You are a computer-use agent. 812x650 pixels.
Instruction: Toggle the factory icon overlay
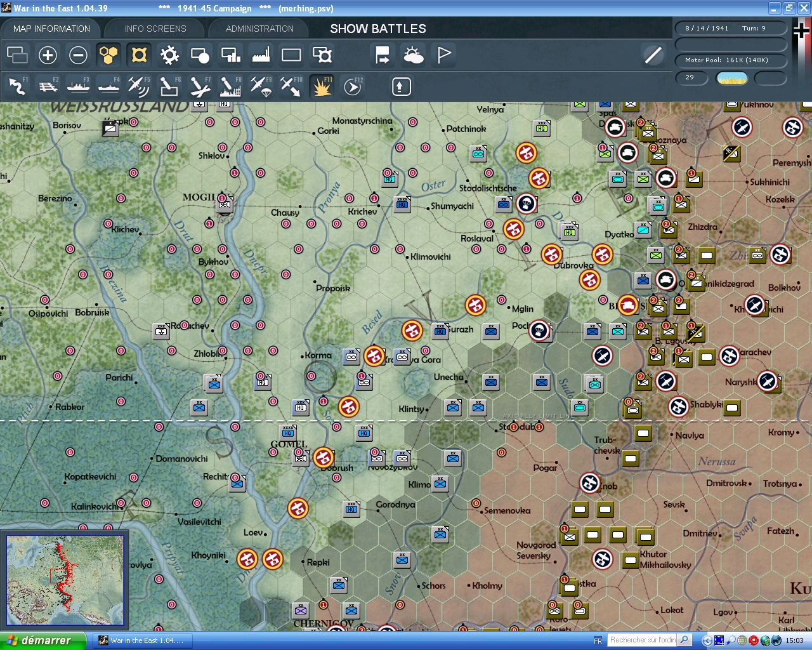point(261,55)
